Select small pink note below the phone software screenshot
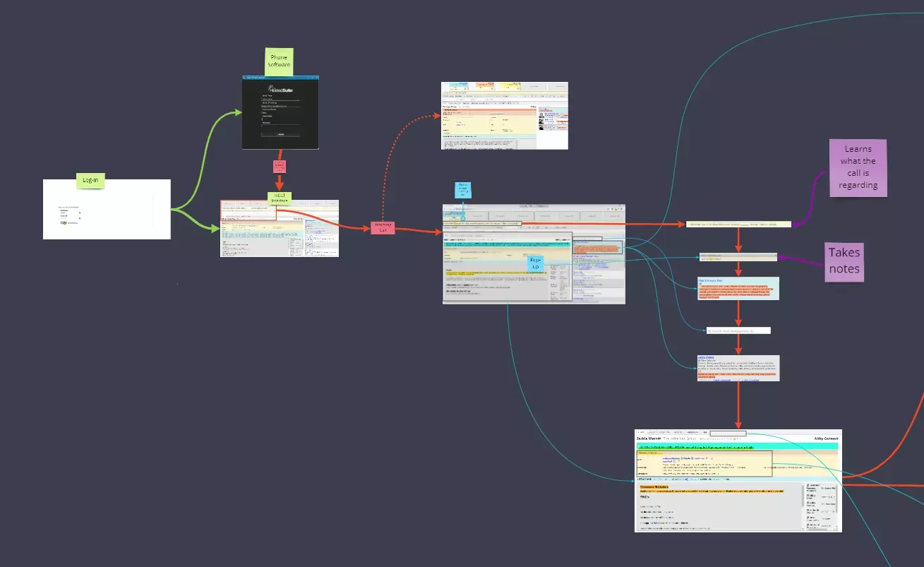 coord(280,167)
